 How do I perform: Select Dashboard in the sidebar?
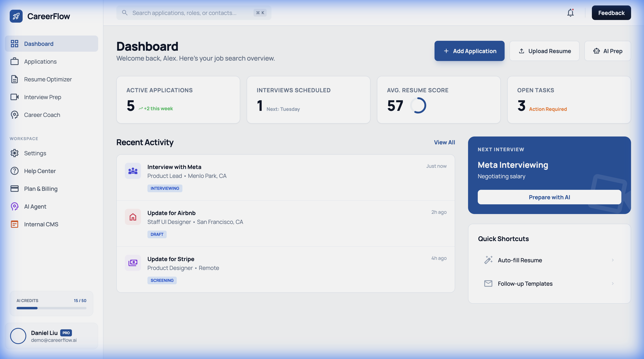click(x=39, y=43)
